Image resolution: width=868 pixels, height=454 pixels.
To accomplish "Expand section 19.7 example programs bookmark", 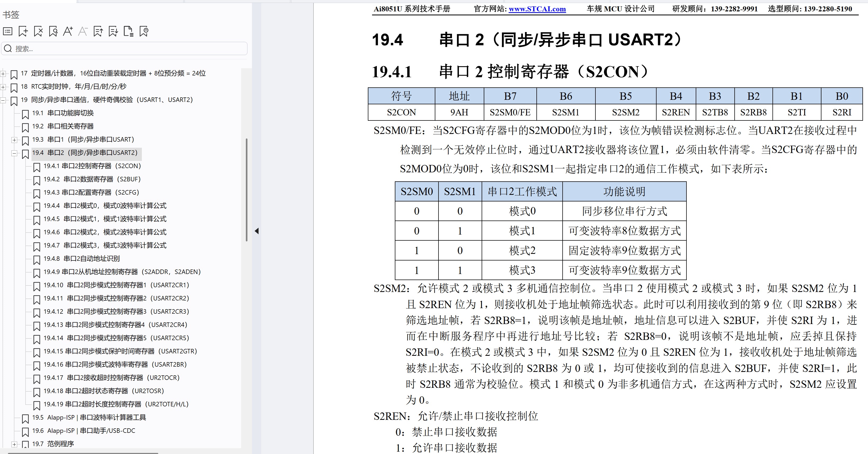I will [14, 444].
